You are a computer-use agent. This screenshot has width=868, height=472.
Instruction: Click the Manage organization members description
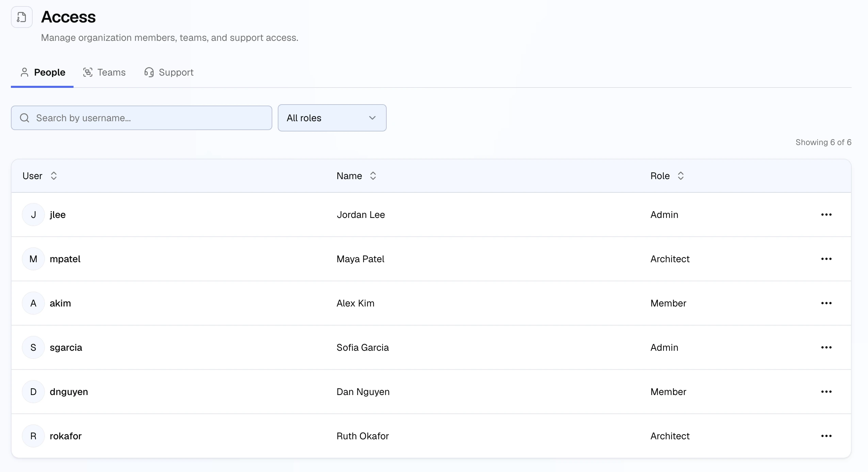tap(170, 38)
